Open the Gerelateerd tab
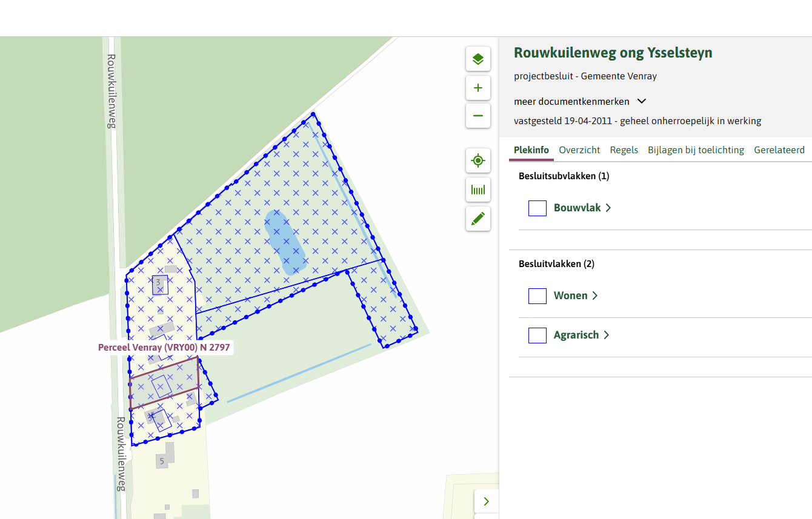This screenshot has height=519, width=812. tap(779, 150)
